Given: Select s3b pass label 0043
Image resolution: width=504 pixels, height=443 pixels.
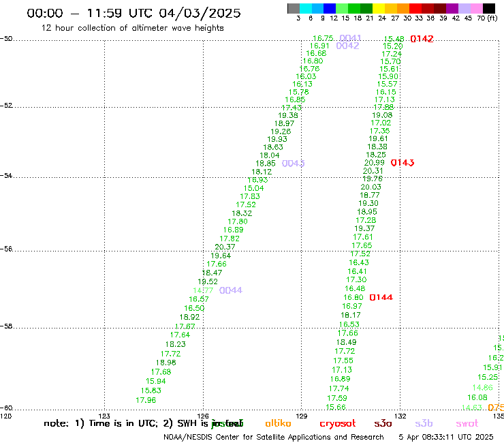Looking at the screenshot, I should tap(293, 164).
